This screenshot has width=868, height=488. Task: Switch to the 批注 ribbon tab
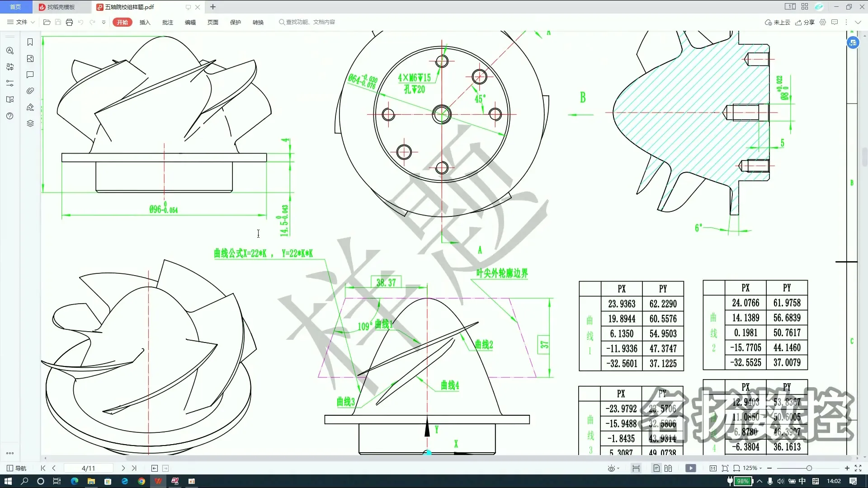click(x=168, y=22)
